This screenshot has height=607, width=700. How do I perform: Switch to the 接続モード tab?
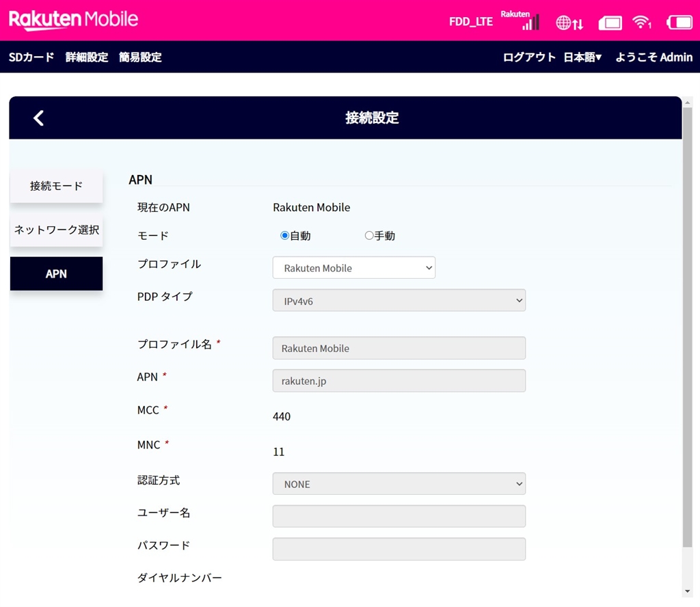(x=56, y=186)
